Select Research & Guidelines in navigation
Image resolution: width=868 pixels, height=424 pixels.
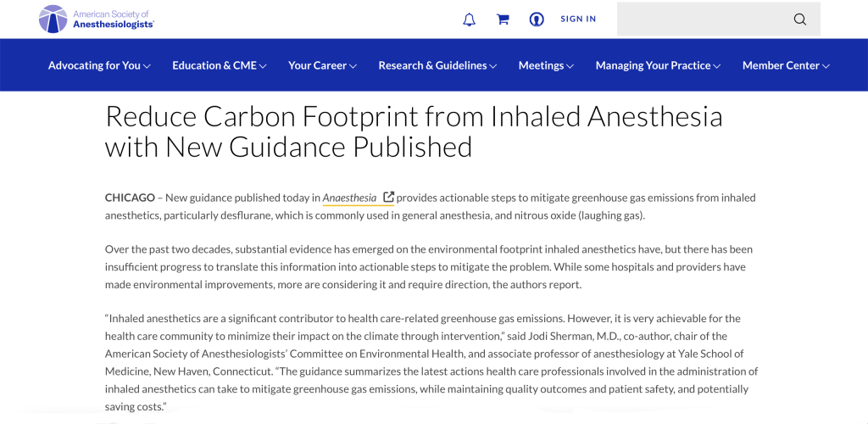coord(432,65)
